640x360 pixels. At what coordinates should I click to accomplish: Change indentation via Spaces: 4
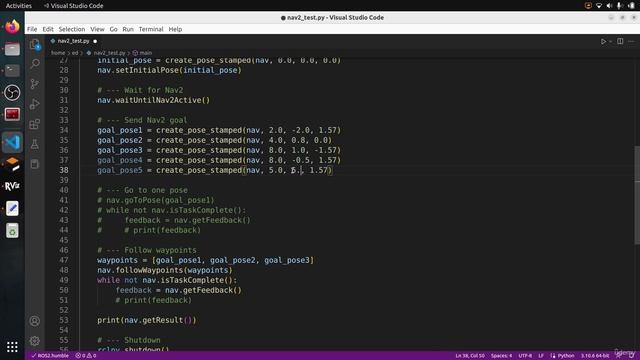coord(501,356)
